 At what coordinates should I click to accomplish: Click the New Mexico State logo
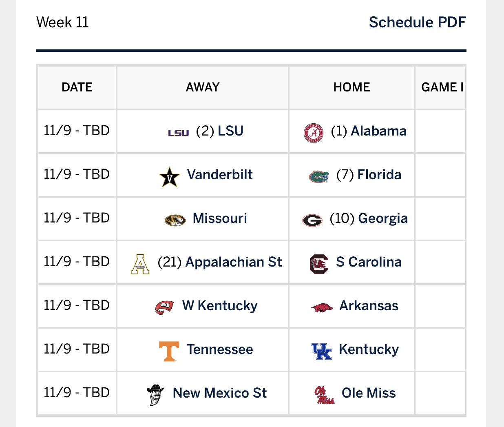click(x=155, y=394)
